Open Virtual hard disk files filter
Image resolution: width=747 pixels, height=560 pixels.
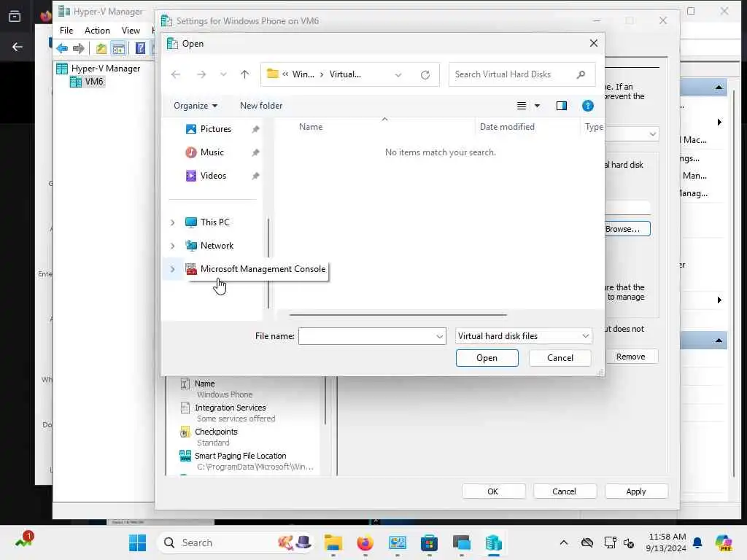(523, 336)
